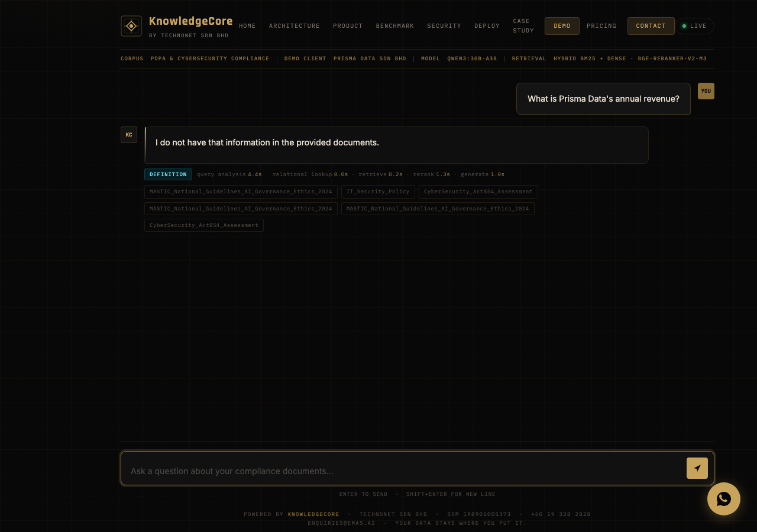Click the "SSM 198901005373" footer text

[x=479, y=514]
